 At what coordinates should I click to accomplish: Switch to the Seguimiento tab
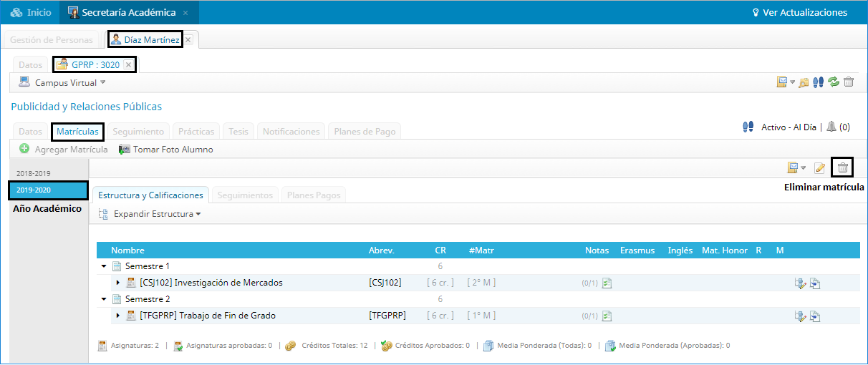click(139, 132)
